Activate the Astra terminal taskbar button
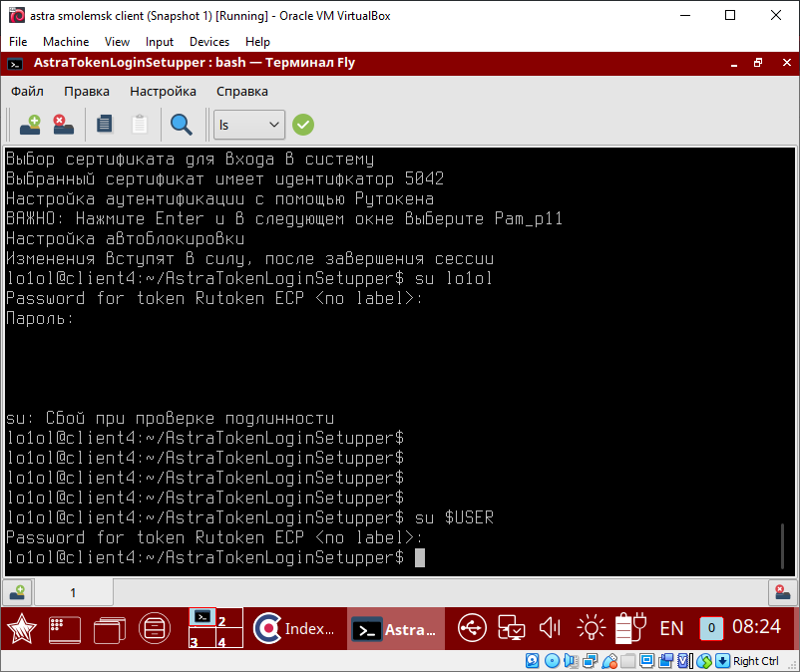The image size is (800, 672). coord(396,629)
